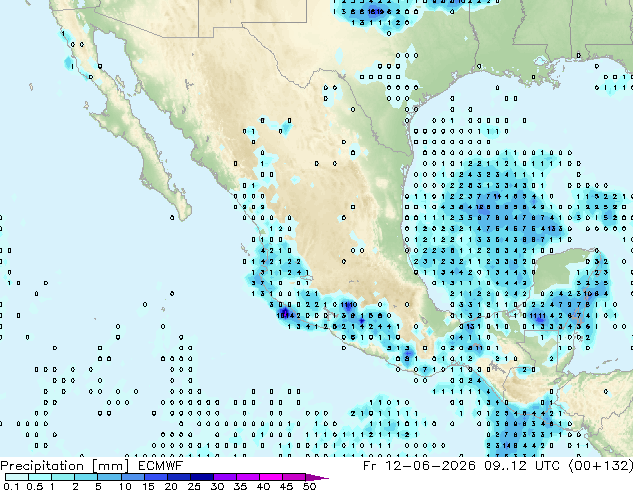The height and width of the screenshot is (490, 634).
Task: Click the 40–45 mm magenta swatch
Action: tap(271, 477)
